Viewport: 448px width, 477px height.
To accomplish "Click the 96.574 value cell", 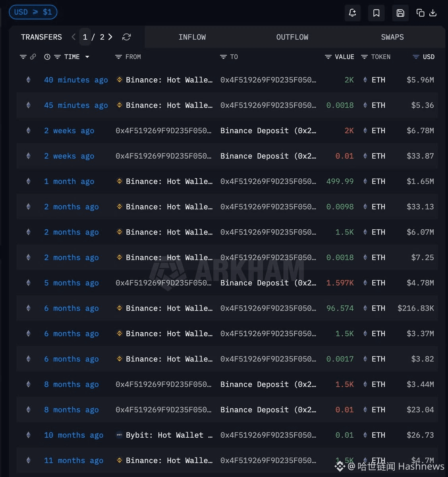I will click(x=340, y=308).
